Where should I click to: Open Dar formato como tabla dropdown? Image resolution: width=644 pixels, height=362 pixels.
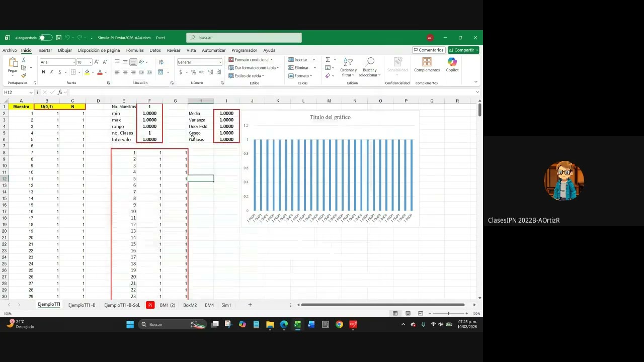pos(254,68)
